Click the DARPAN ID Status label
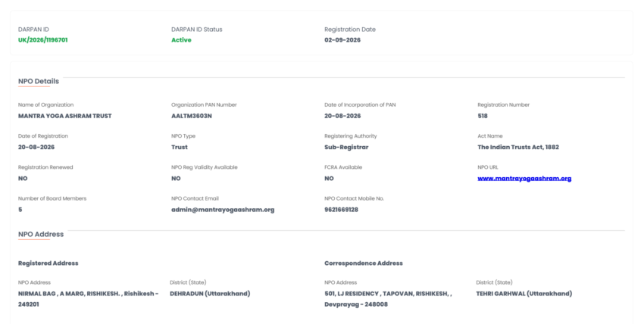The height and width of the screenshot is (324, 644). (197, 30)
